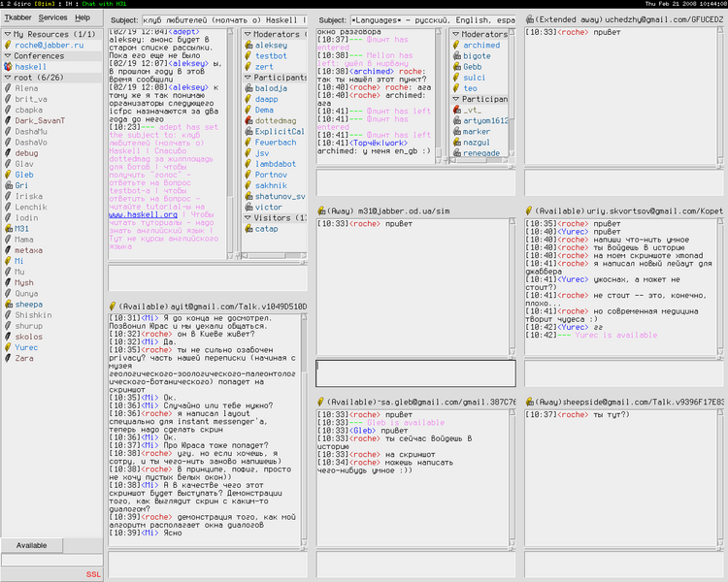Collapse Visitors list in Haskell conference
728x582 pixels.
248,217
